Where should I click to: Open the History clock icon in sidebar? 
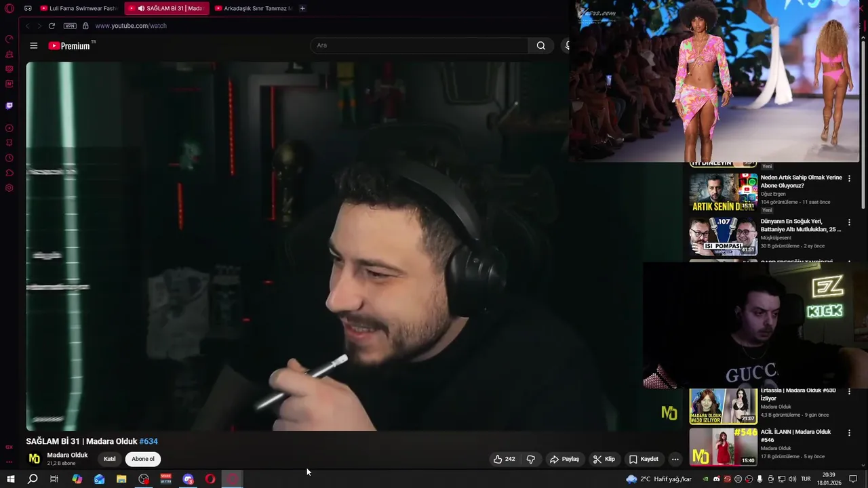(9, 158)
